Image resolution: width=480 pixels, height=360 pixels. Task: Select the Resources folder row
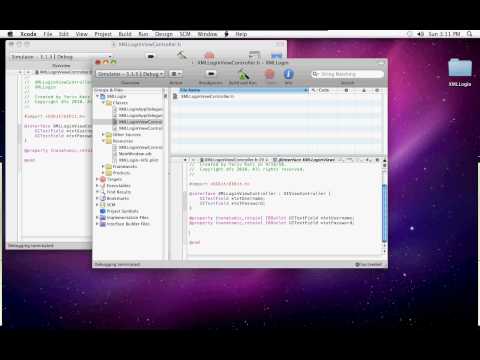(128, 141)
